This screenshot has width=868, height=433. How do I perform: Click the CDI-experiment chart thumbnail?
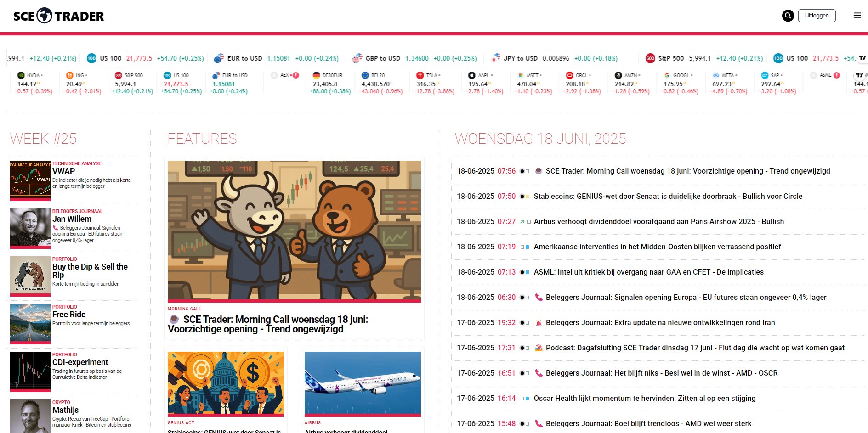30,371
